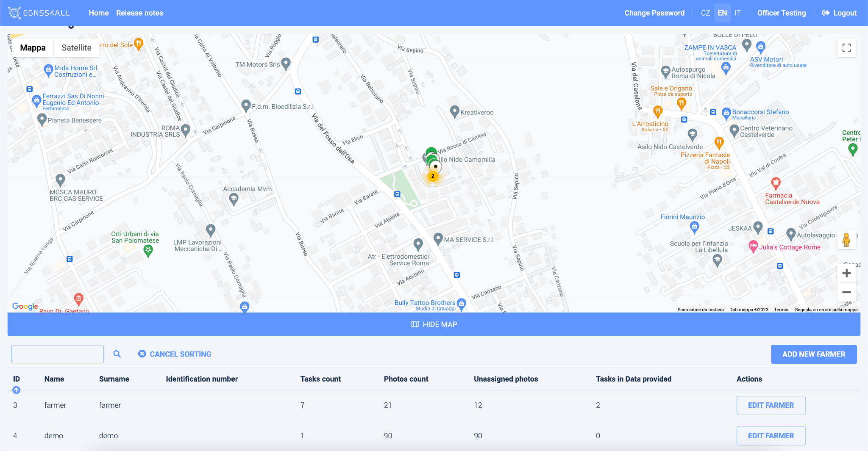
Task: Open Change Password page
Action: coord(654,13)
